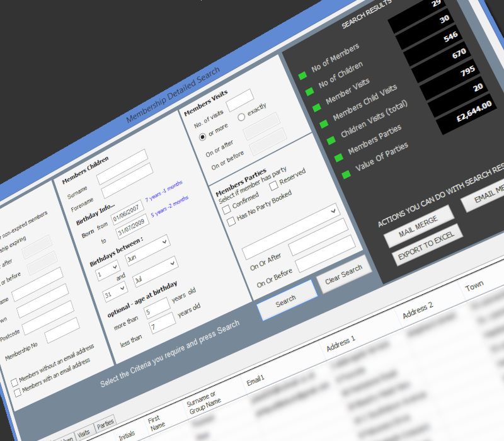Click the Postcode input field
The image size is (504, 441).
48,318
